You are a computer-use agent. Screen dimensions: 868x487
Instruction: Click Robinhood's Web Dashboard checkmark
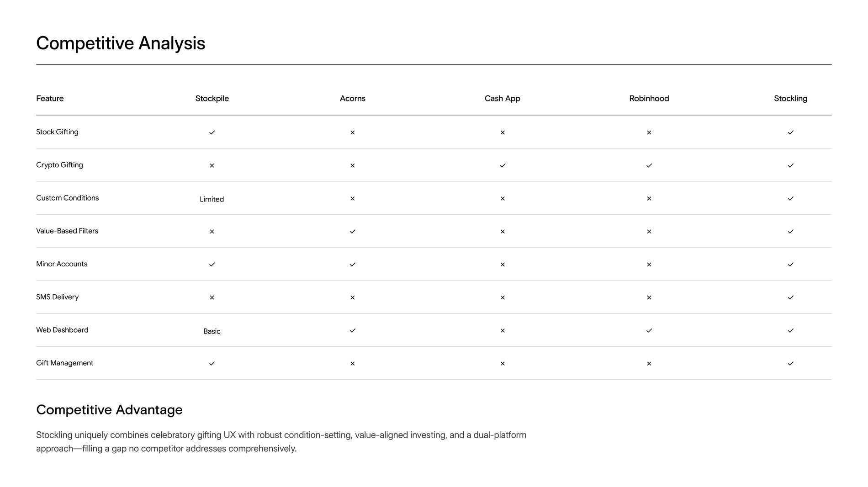(649, 330)
